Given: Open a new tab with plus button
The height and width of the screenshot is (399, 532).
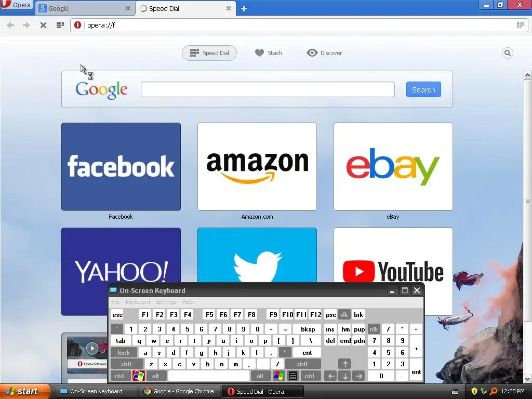Looking at the screenshot, I should coord(244,9).
